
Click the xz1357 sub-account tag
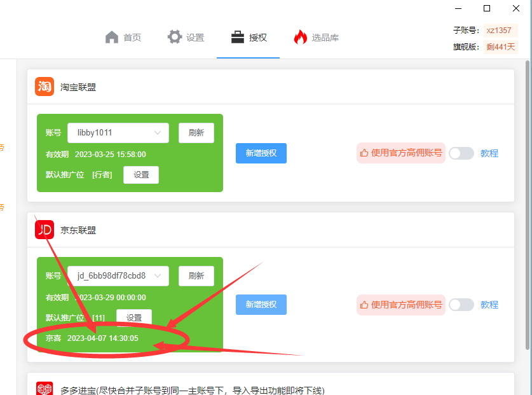click(500, 31)
